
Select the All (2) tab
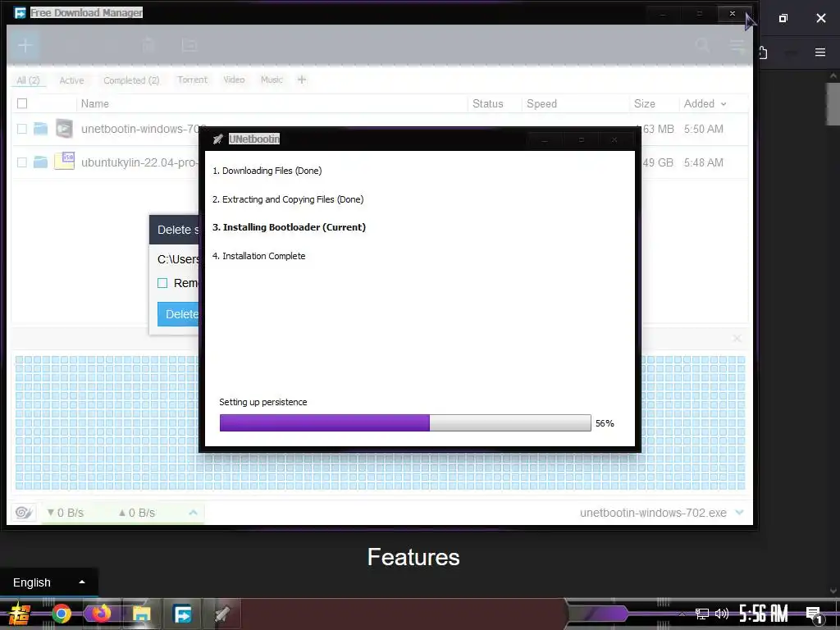(x=28, y=80)
